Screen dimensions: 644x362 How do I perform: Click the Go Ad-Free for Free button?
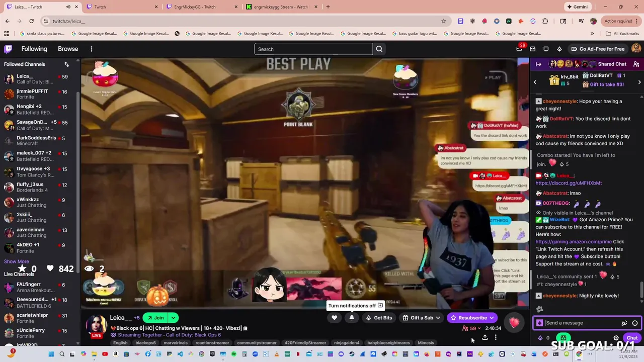[x=598, y=49]
